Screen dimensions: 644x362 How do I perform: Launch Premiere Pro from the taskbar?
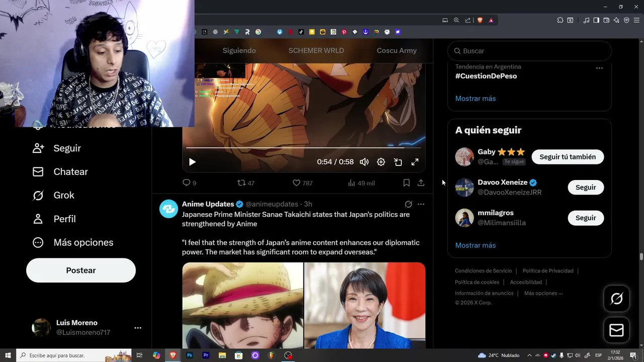[x=206, y=355]
